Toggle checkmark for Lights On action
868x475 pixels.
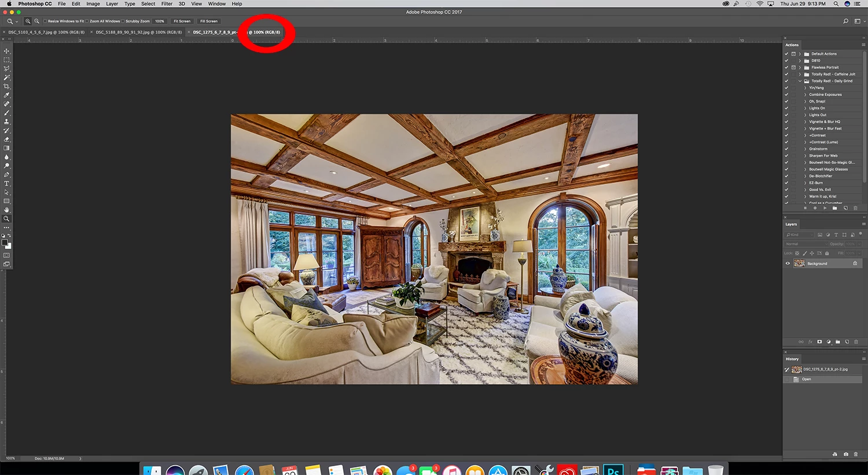coord(786,108)
